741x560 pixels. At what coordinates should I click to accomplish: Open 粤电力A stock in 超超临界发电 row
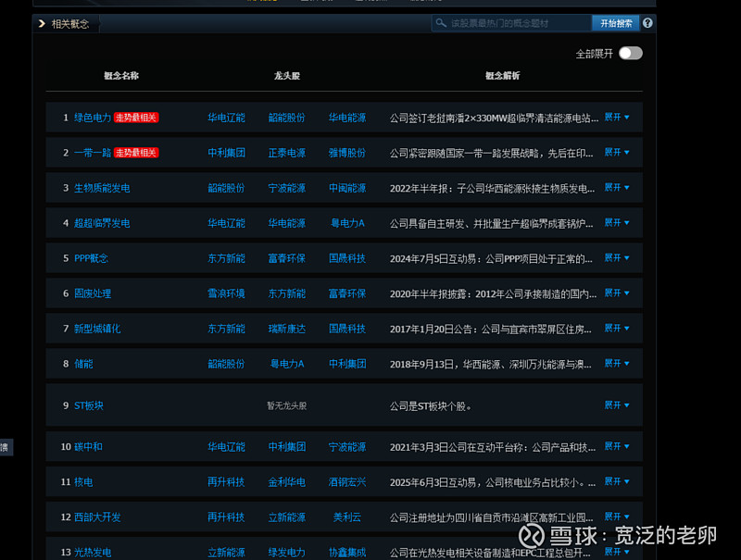pos(347,223)
